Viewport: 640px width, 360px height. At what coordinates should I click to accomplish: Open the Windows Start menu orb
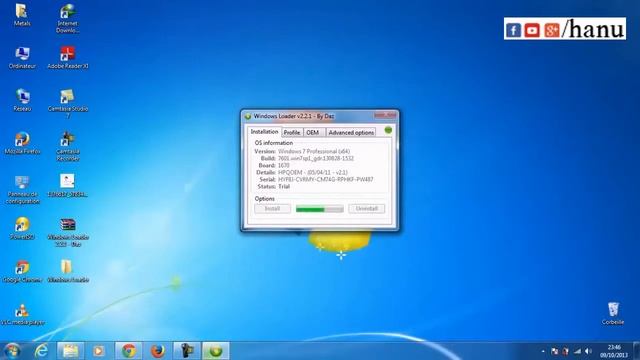pyautogui.click(x=12, y=351)
